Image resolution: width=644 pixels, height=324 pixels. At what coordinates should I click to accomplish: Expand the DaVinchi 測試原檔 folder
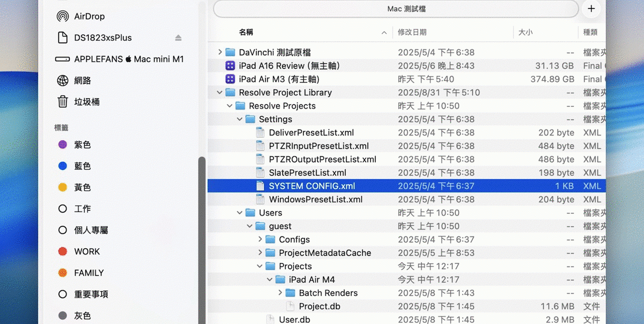click(220, 52)
